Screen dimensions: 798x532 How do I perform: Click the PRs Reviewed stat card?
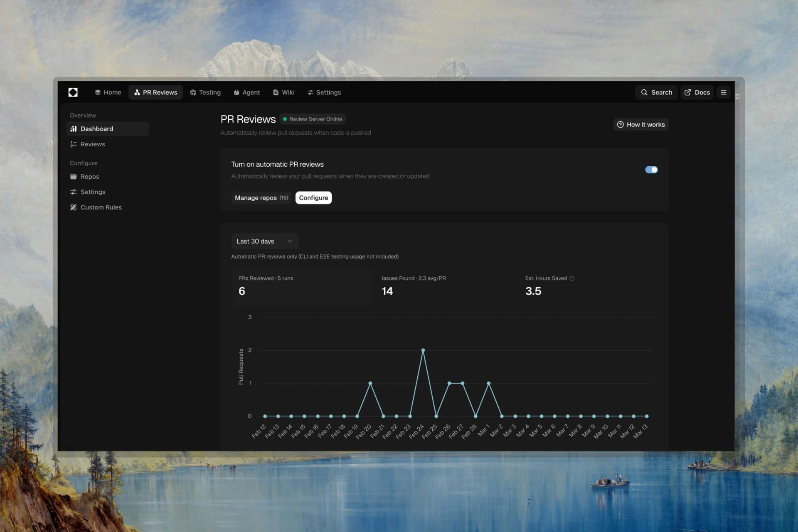click(301, 287)
